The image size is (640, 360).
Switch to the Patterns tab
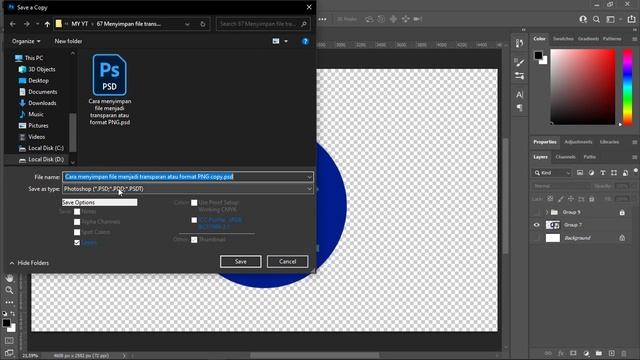(x=612, y=39)
